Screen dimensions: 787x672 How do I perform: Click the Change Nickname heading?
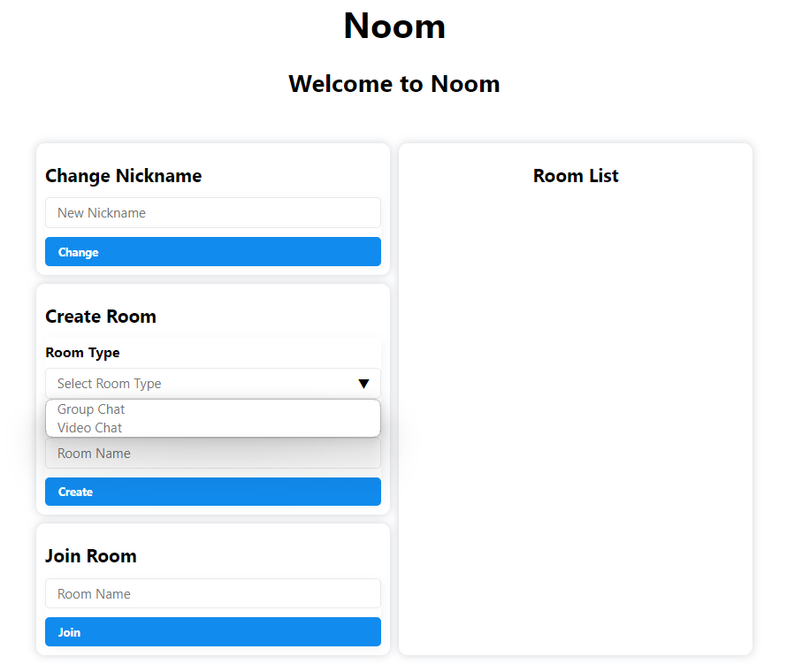point(123,176)
